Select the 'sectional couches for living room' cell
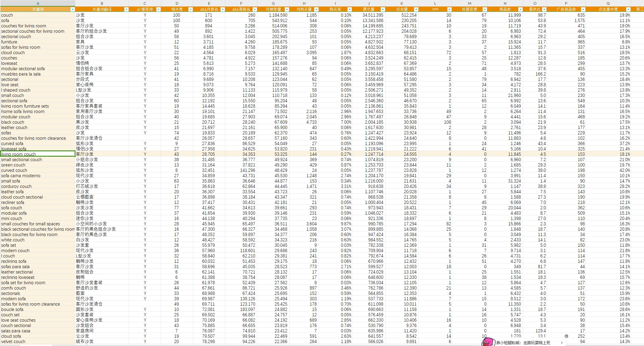Viewport: 644px width, 346px height. tap(38, 31)
